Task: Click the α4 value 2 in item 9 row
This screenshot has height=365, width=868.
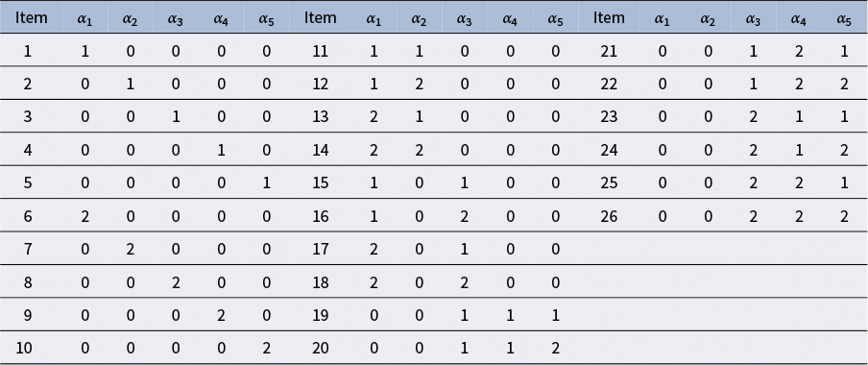Action: pos(222,315)
